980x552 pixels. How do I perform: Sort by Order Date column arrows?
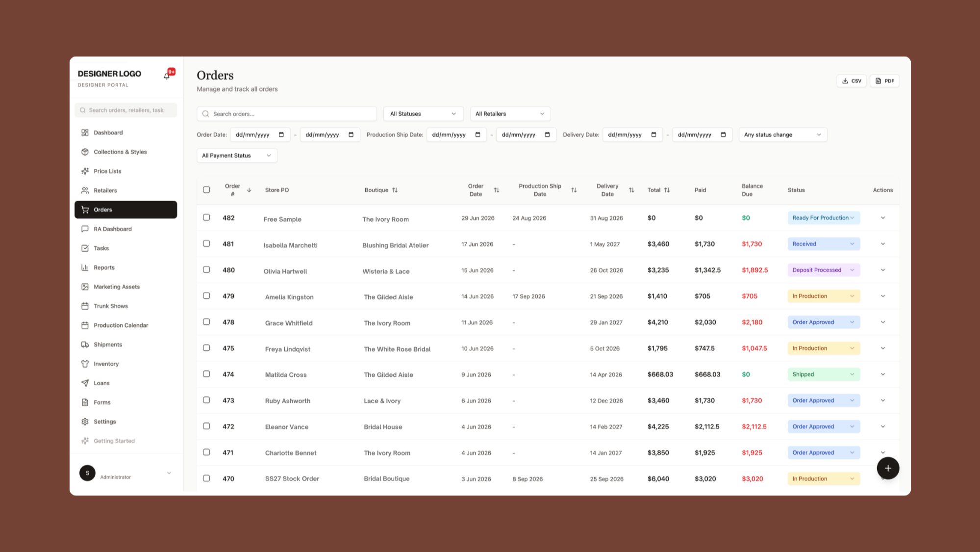pyautogui.click(x=497, y=190)
